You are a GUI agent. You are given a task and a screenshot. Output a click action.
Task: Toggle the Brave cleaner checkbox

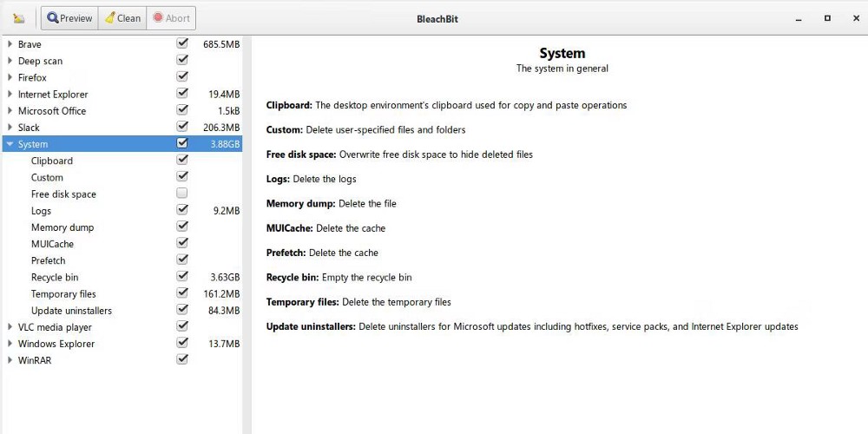pyautogui.click(x=182, y=43)
